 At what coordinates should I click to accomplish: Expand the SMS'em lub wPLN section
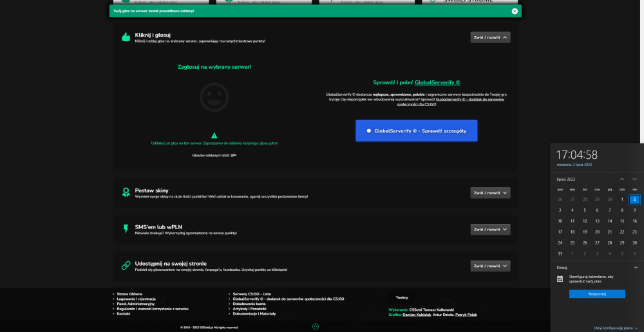pos(490,230)
